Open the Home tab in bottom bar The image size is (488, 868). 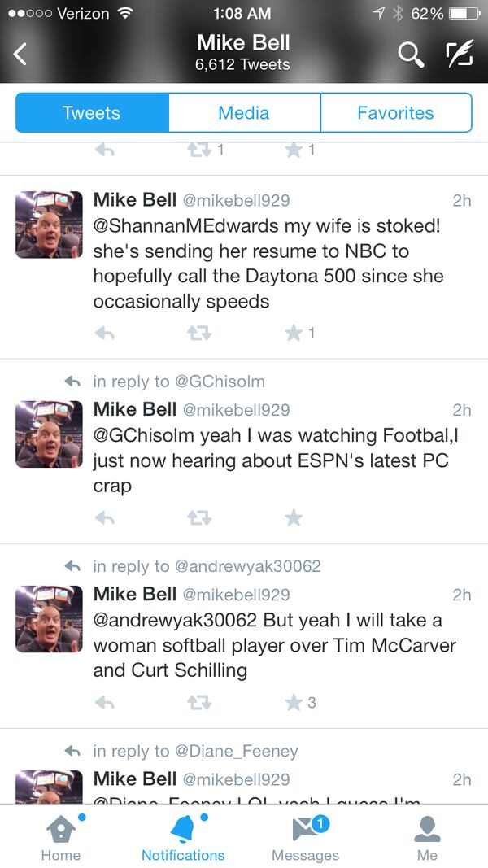(61, 838)
